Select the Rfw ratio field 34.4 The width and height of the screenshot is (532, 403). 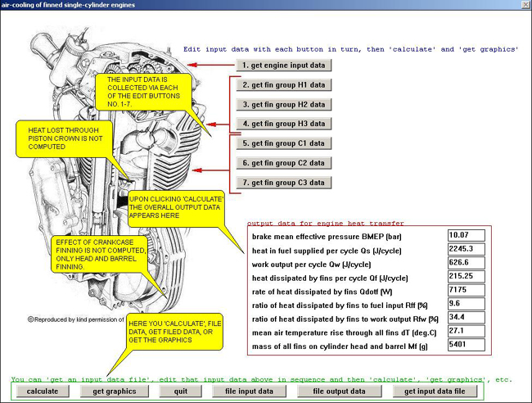pos(467,317)
